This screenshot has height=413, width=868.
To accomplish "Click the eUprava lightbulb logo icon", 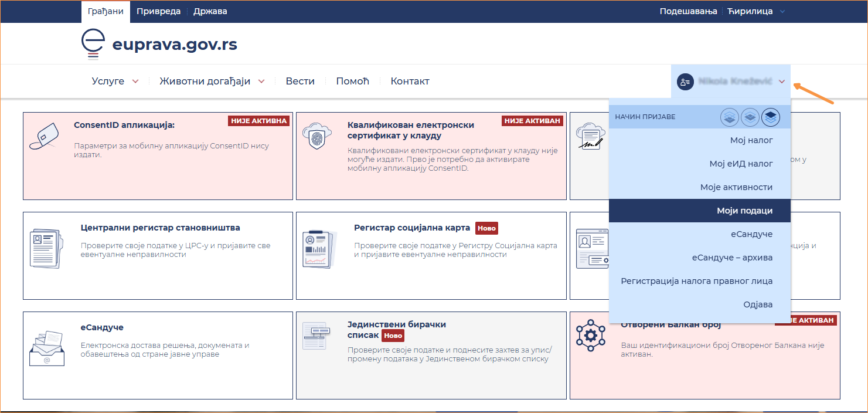I will point(93,45).
